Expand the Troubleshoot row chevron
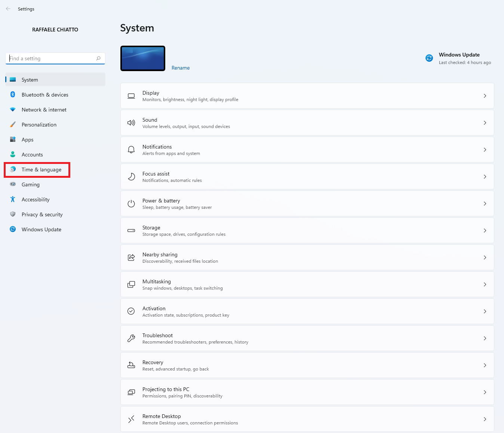Viewport: 504px width, 433px height. click(485, 338)
